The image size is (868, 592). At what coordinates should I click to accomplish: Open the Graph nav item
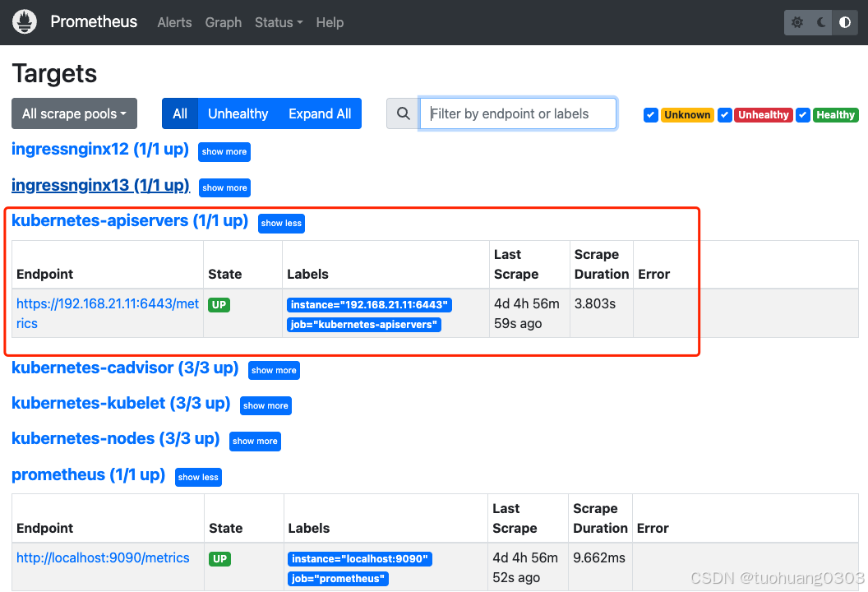click(223, 23)
